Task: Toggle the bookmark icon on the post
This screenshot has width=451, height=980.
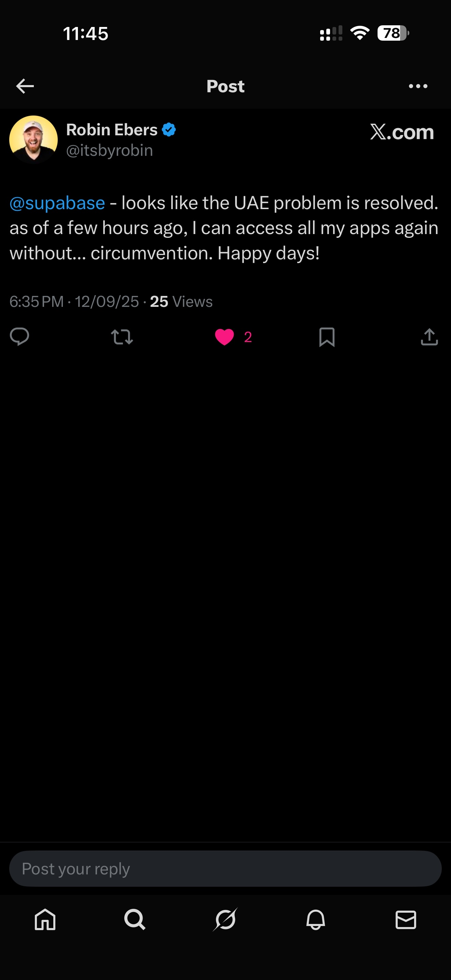Action: [327, 337]
